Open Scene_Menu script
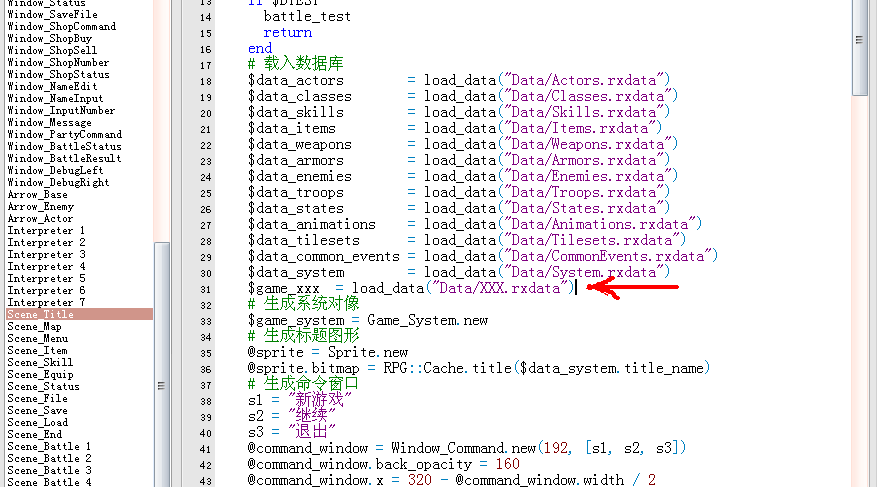 37,338
